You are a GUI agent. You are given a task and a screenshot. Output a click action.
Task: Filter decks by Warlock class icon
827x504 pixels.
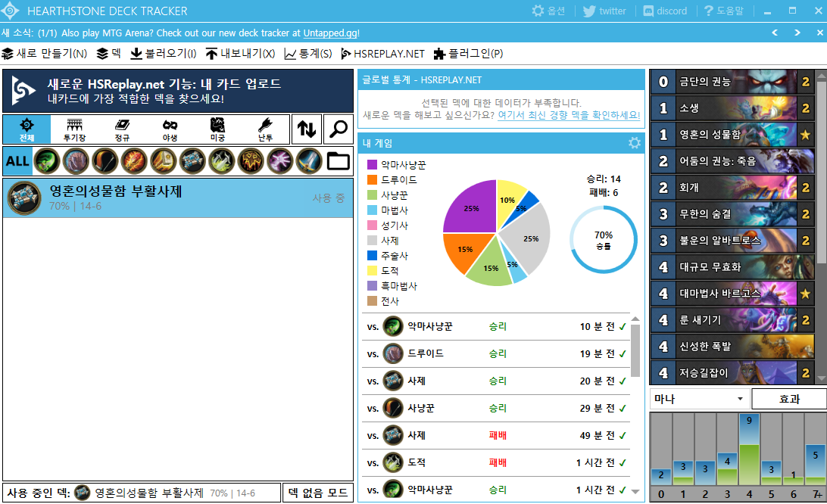coord(280,160)
